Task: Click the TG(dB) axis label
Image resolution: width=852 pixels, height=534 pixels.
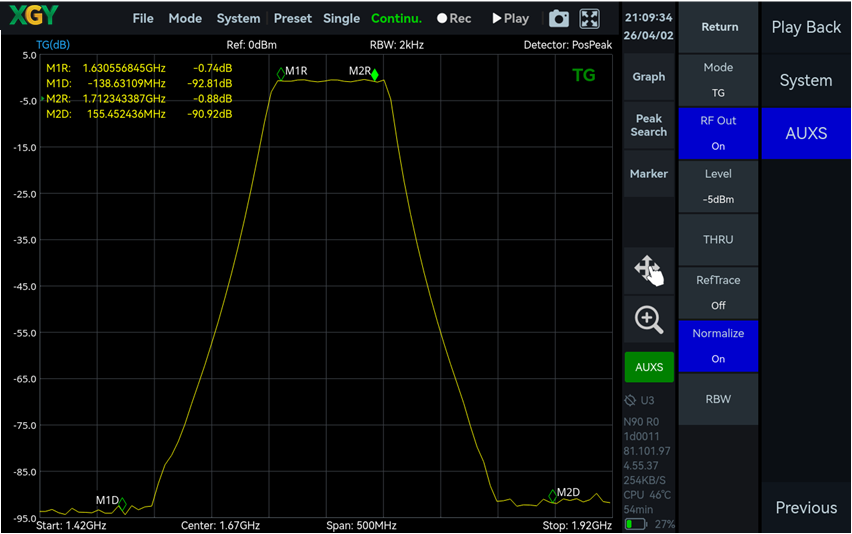Action: pyautogui.click(x=53, y=45)
